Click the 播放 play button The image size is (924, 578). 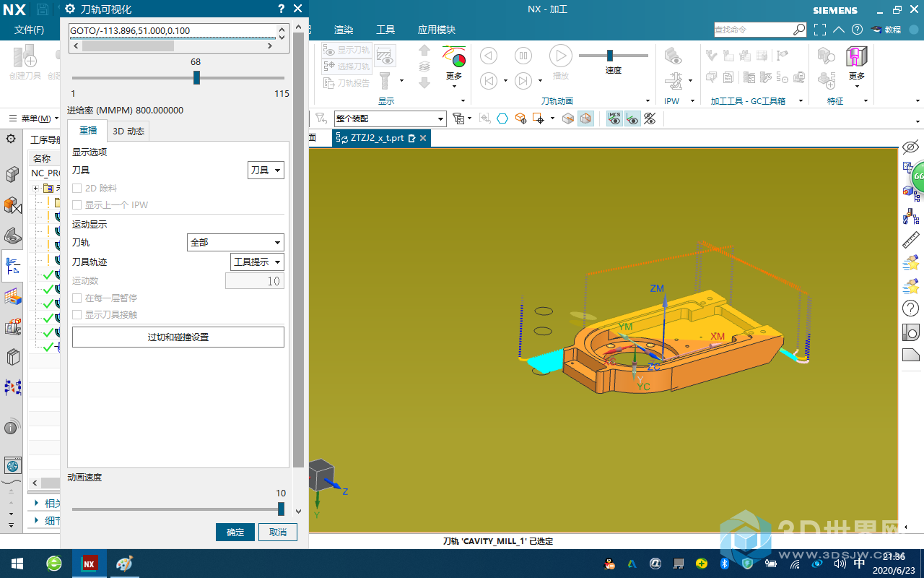point(560,62)
